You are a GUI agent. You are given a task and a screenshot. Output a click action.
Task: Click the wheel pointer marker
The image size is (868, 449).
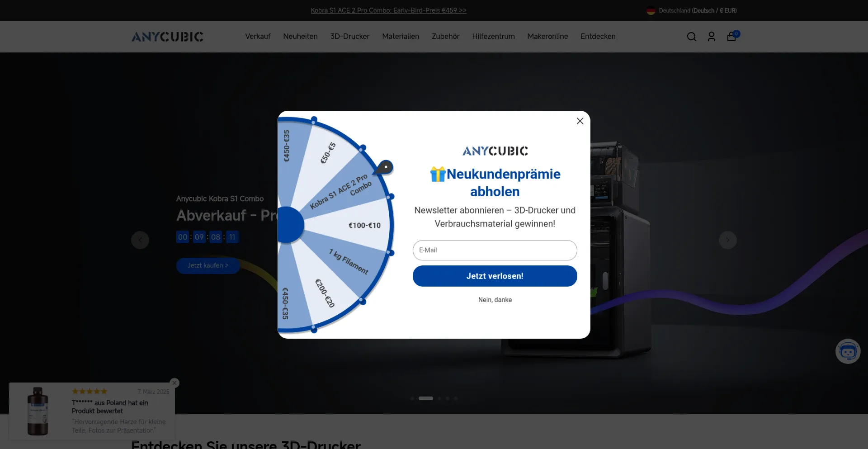[x=384, y=167]
